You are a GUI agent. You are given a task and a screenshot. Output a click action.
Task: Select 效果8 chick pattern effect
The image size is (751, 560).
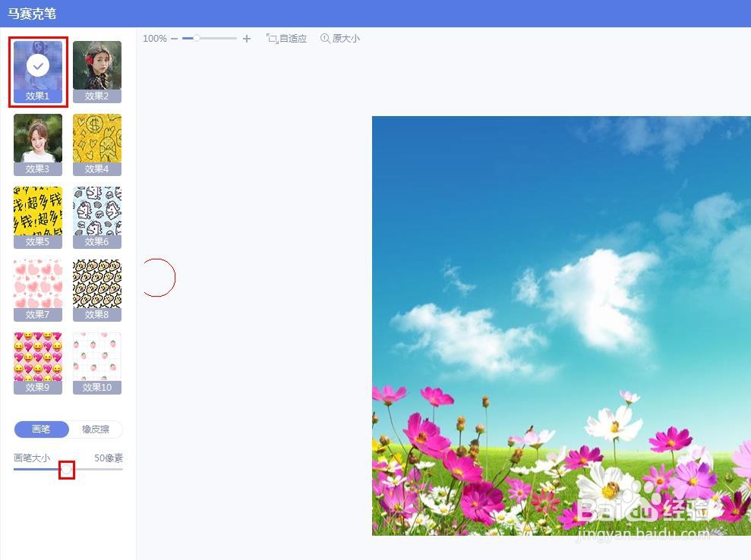(x=97, y=284)
